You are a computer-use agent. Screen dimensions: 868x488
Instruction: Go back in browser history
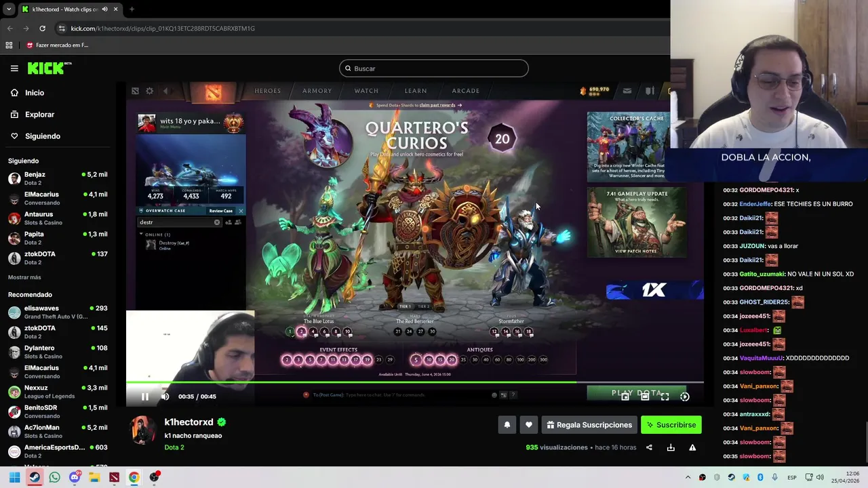(9, 28)
